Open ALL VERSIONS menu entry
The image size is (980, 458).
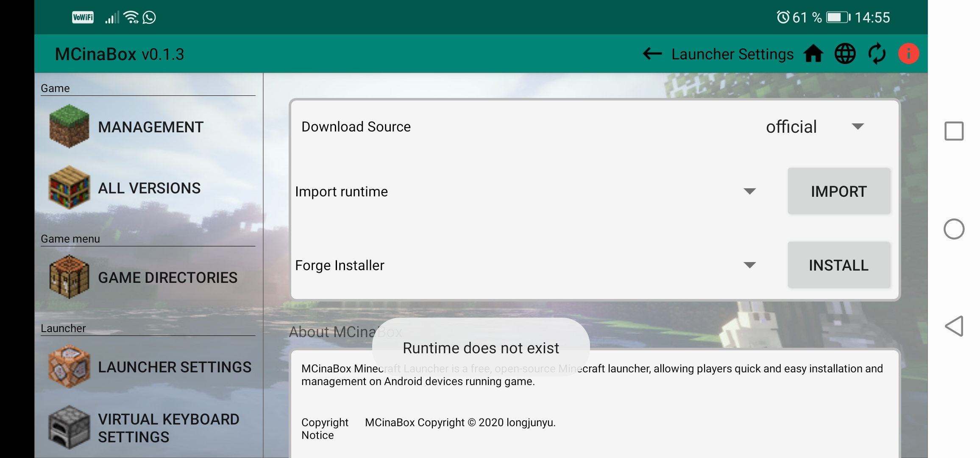149,188
